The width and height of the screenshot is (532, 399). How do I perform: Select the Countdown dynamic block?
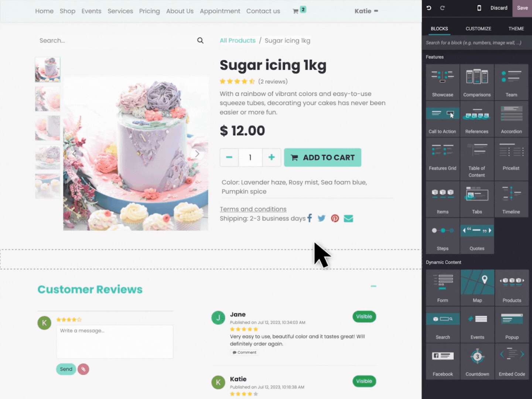(x=477, y=362)
